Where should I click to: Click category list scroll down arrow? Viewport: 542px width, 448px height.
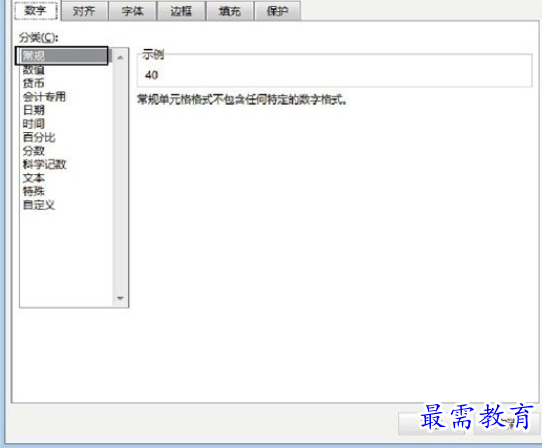(120, 298)
